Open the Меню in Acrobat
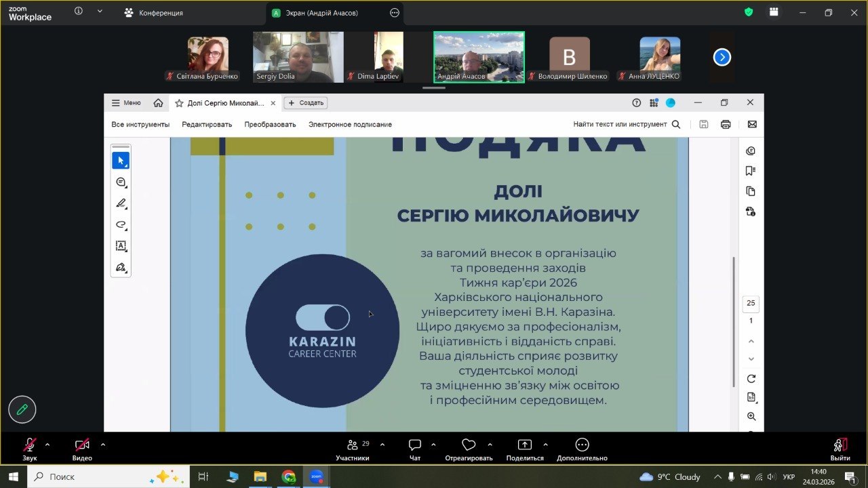This screenshot has height=488, width=868. click(x=126, y=103)
